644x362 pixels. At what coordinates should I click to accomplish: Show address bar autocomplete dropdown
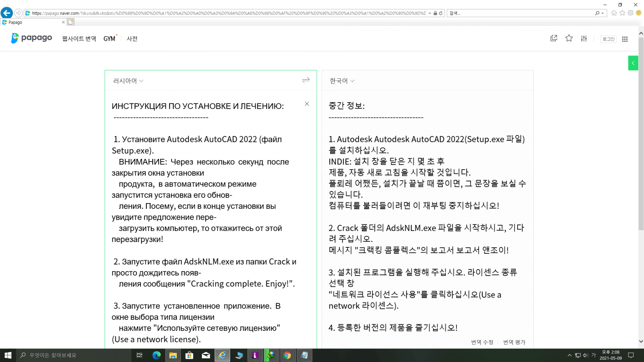430,13
